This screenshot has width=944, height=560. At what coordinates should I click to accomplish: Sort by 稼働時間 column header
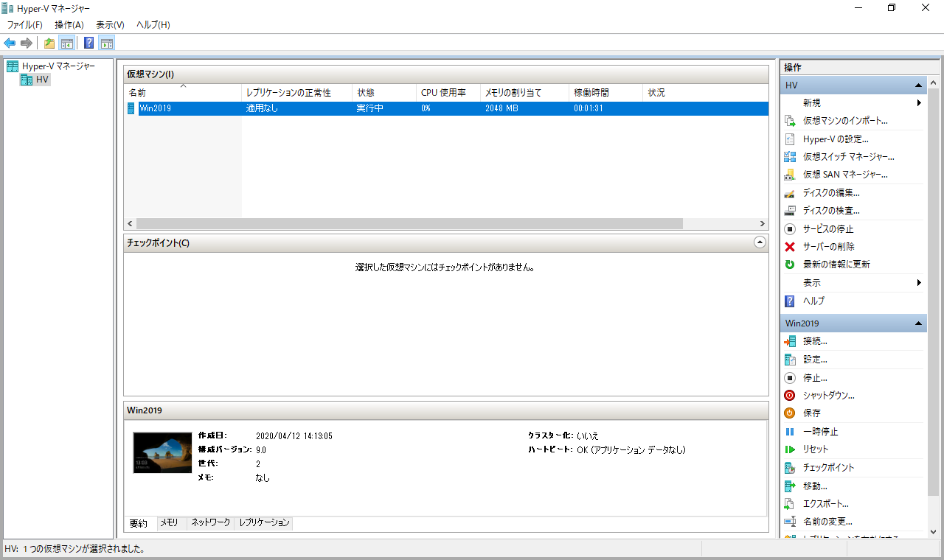click(606, 93)
